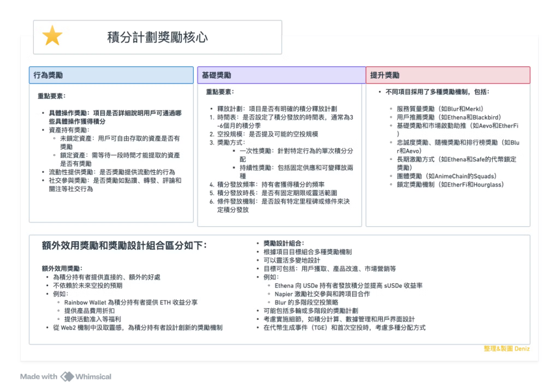Select the title 積分計劃獎勵核心

pyautogui.click(x=157, y=37)
